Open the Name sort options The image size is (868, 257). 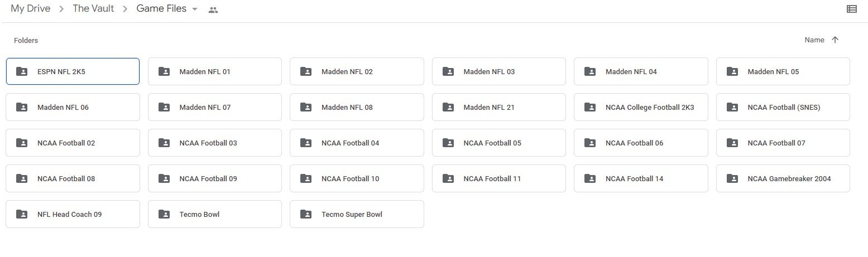coord(814,40)
